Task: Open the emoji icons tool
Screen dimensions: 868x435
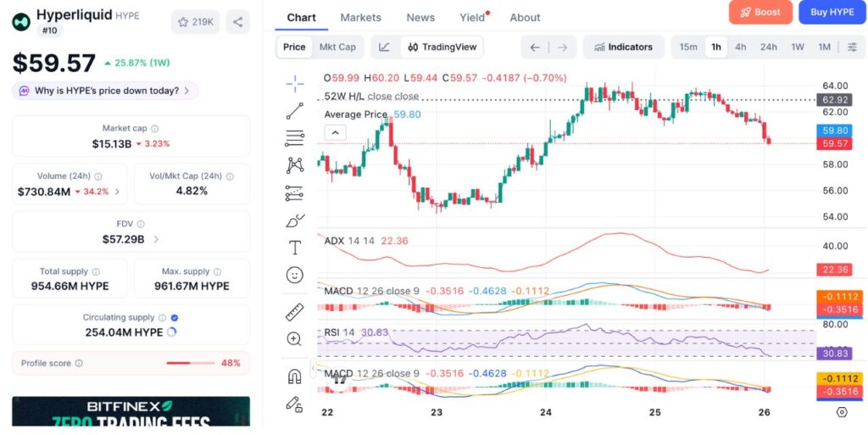Action: click(294, 275)
